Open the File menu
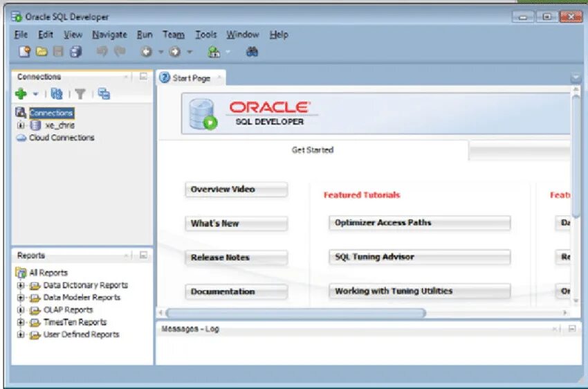This screenshot has height=389, width=588. pyautogui.click(x=21, y=35)
